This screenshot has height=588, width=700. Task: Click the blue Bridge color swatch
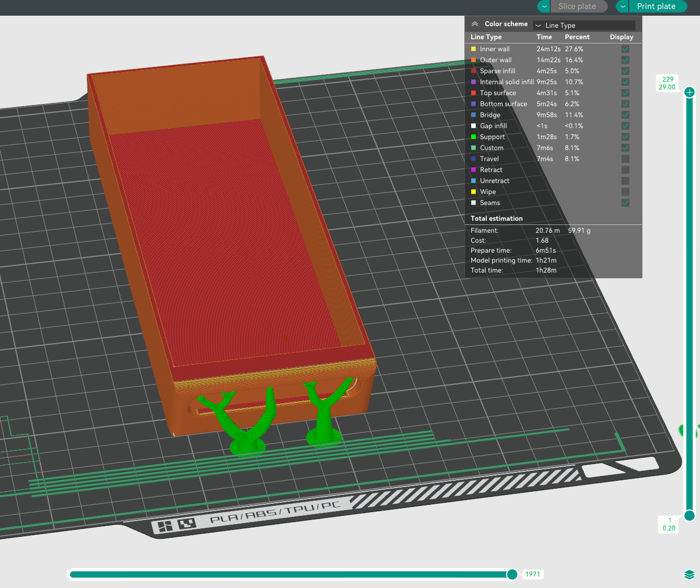474,115
